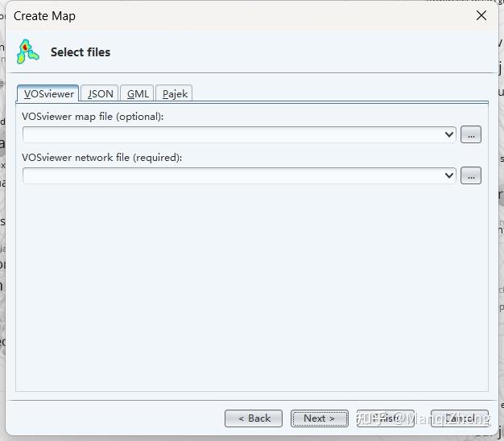Click the Back button

[254, 418]
